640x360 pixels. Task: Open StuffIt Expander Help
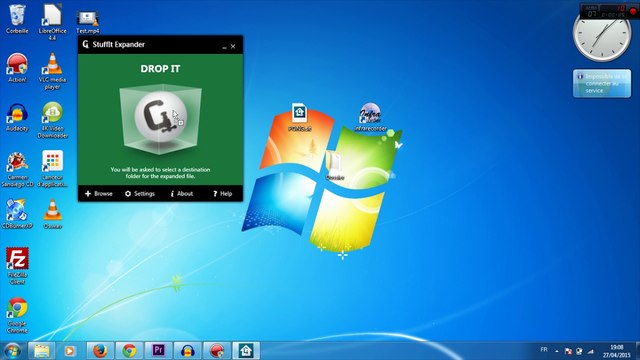click(222, 193)
